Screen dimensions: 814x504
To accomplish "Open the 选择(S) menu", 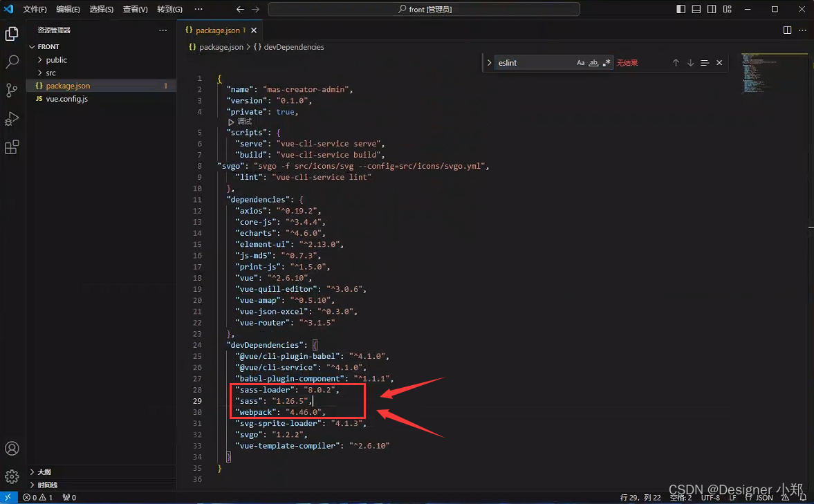I will (101, 10).
